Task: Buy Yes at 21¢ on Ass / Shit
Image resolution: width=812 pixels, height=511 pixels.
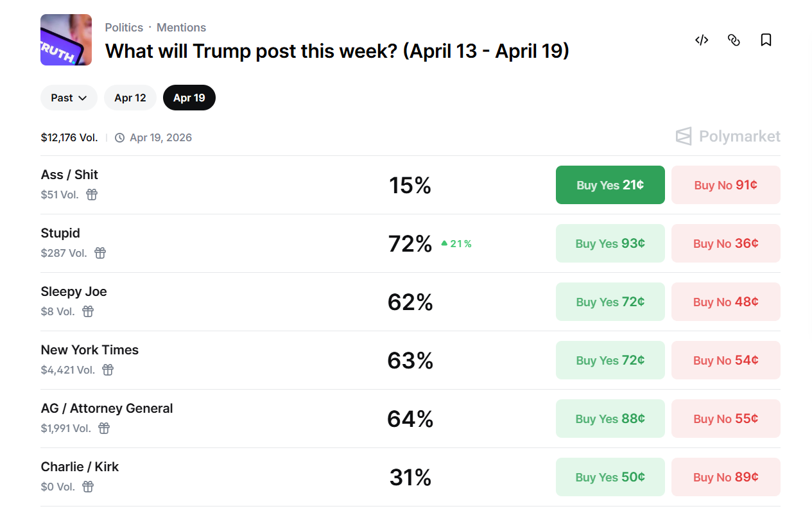Action: [x=610, y=185]
